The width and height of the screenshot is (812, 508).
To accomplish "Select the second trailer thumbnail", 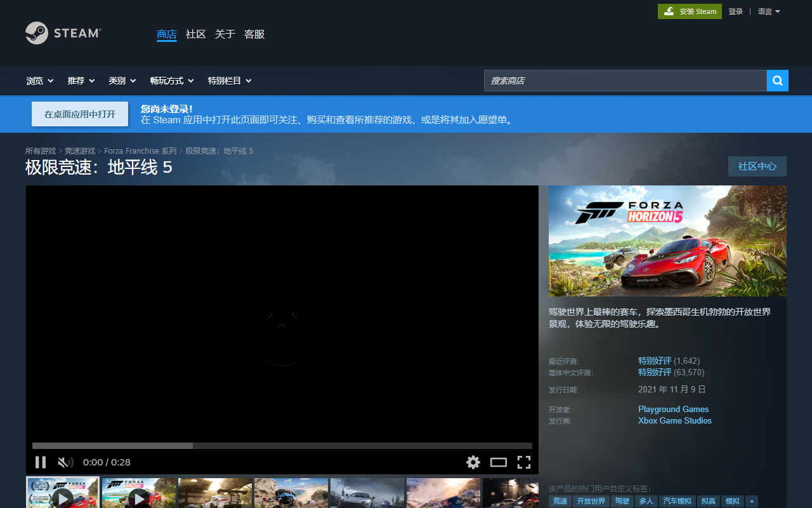I will [x=139, y=493].
